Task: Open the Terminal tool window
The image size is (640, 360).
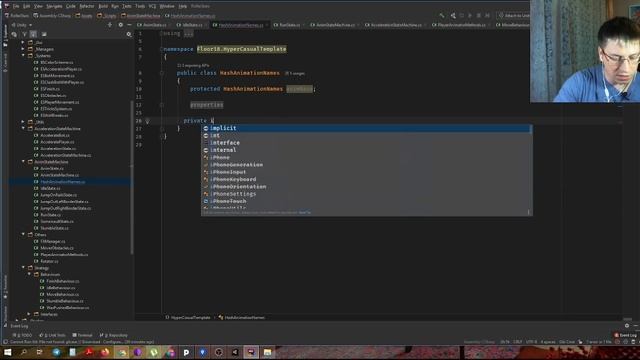Action: pyautogui.click(x=82, y=335)
